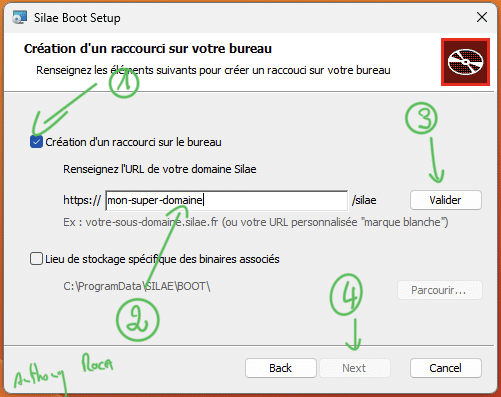Go back with the Back button
This screenshot has width=501, height=397.
281,368
